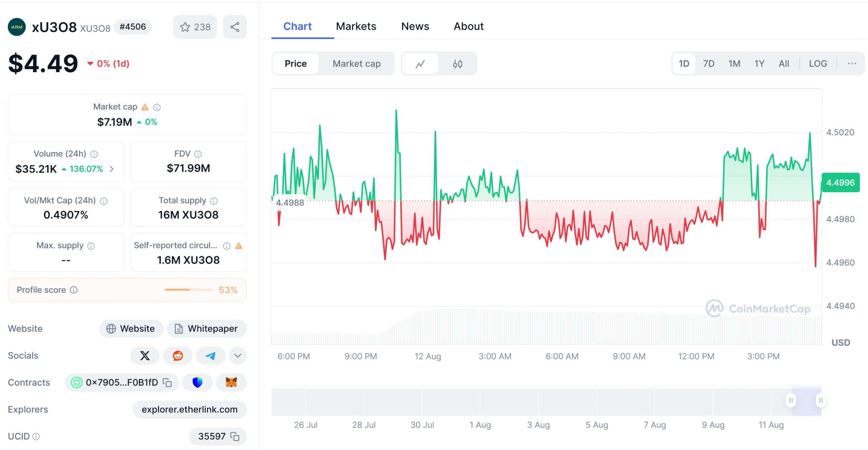Click the share icon button
868x450 pixels.
click(x=235, y=27)
